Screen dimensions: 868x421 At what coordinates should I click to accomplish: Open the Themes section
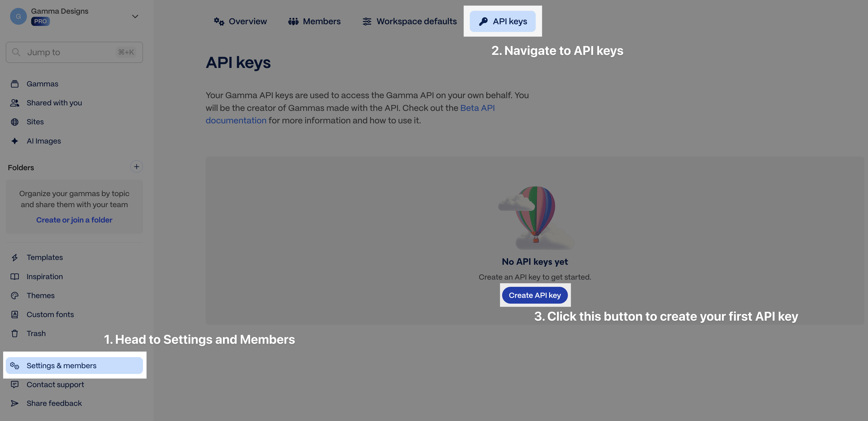pyautogui.click(x=41, y=295)
